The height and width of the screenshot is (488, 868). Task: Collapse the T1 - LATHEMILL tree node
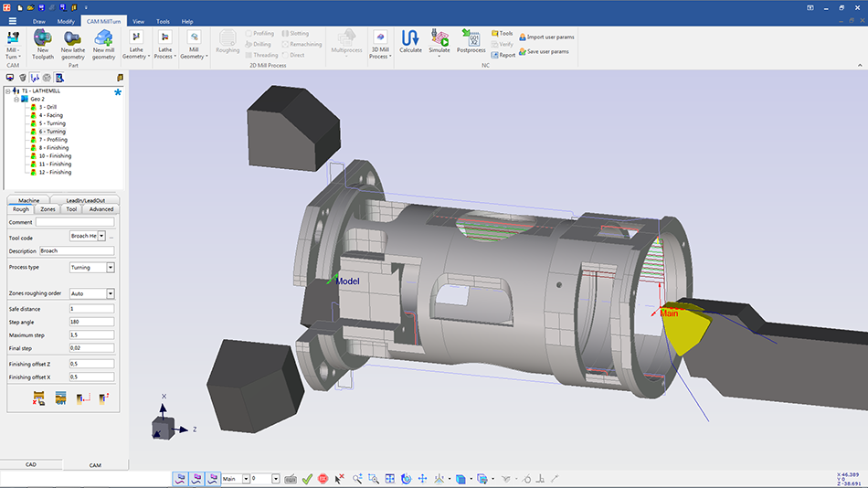[7, 91]
